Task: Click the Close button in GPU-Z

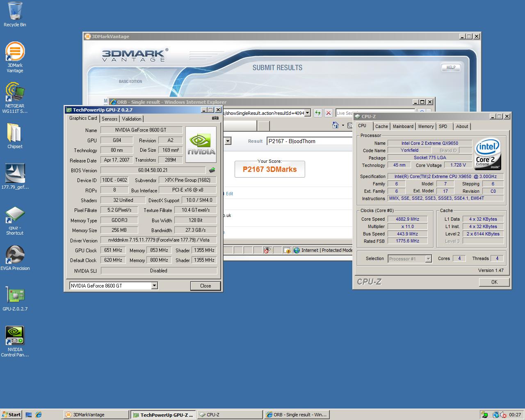Action: [205, 286]
